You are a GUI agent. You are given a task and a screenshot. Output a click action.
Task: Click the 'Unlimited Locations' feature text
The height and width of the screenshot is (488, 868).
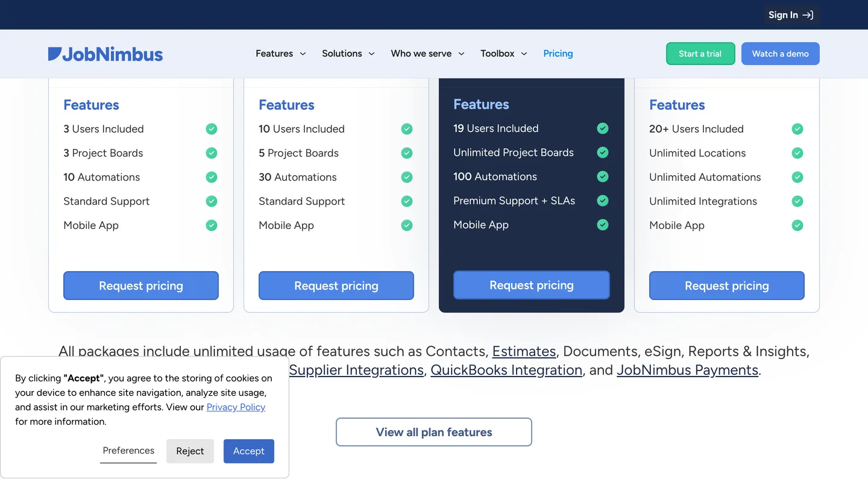[697, 153]
